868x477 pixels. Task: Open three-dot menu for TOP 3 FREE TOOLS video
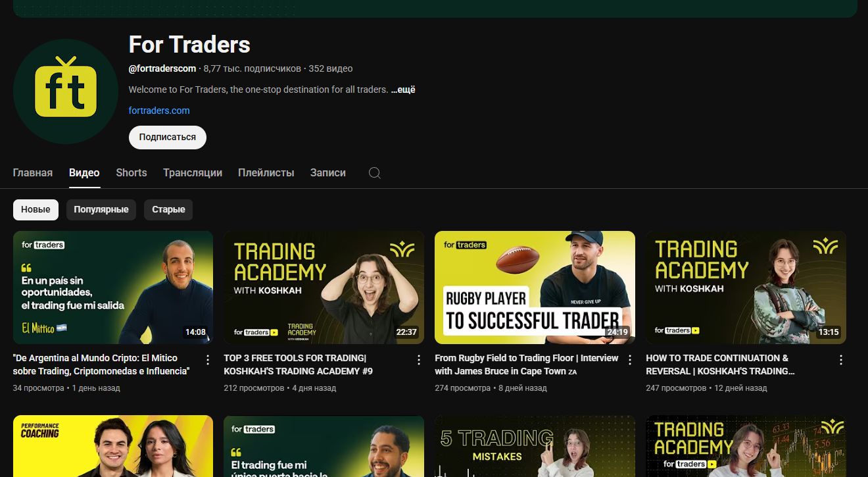(x=419, y=360)
